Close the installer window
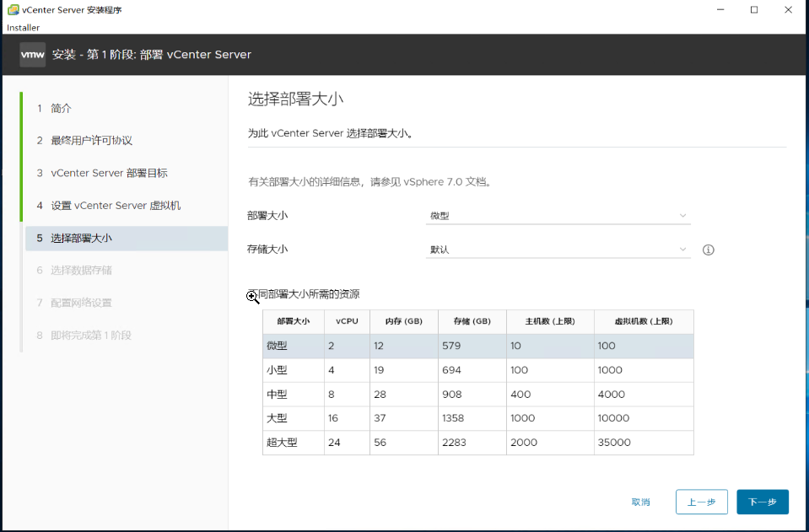This screenshot has width=809, height=532. [x=789, y=10]
